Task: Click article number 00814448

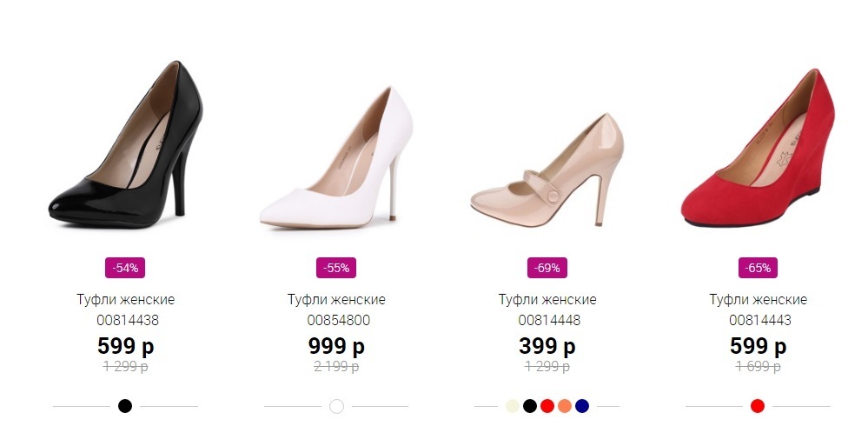Action: (547, 320)
